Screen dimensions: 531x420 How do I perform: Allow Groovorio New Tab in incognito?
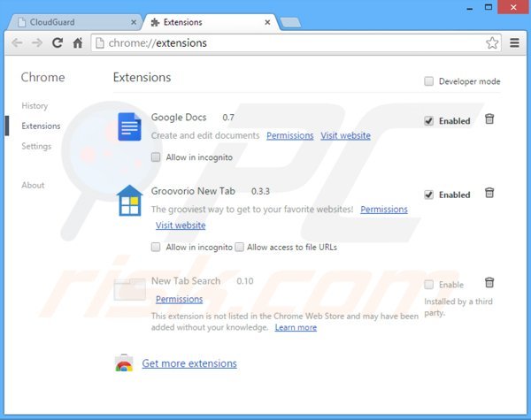[156, 247]
